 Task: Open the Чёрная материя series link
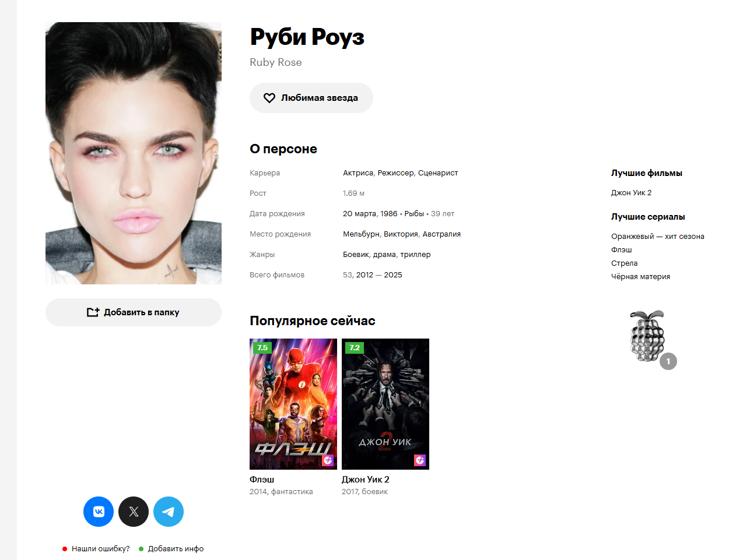[x=640, y=277]
